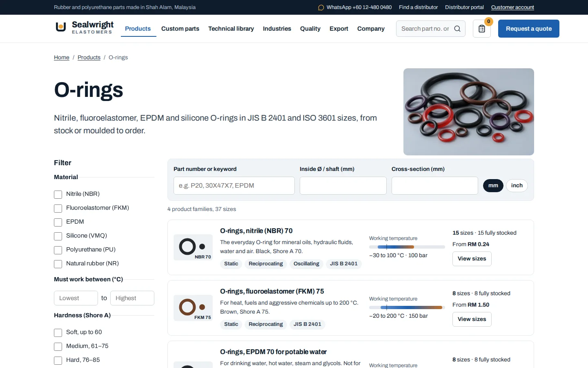Select the mm unit toggle
The image size is (588, 368).
493,186
